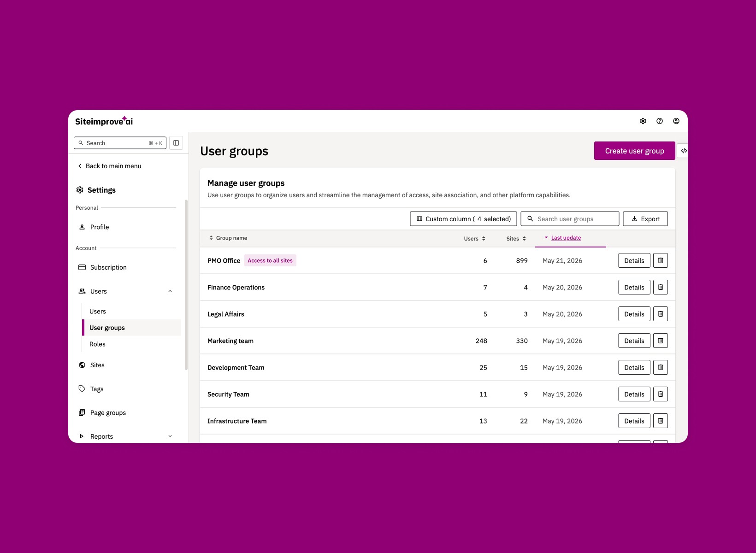Delete the Finance Operations group
This screenshot has height=553, width=756.
click(661, 287)
